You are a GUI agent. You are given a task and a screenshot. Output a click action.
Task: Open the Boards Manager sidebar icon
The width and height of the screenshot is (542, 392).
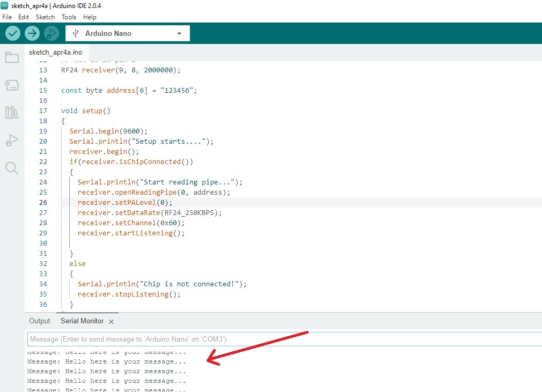(x=12, y=85)
